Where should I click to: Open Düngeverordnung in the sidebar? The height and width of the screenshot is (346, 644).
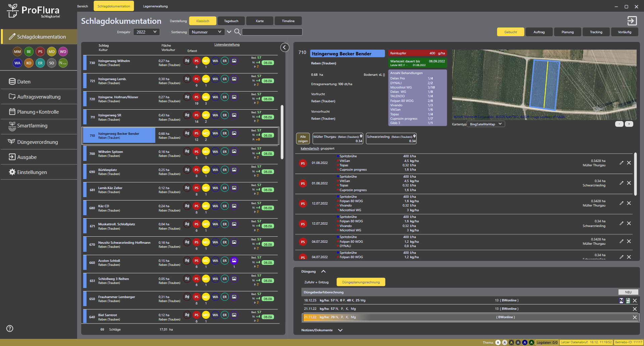(37, 142)
